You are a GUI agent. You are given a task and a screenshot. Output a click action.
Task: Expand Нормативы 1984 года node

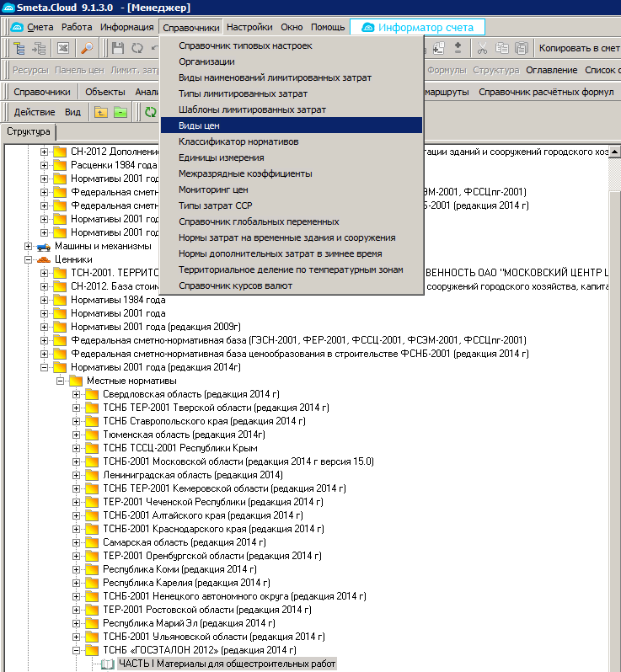tap(44, 300)
